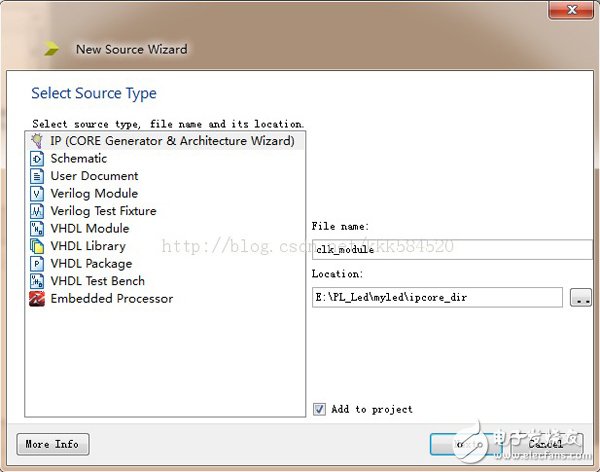Click the New Source Wizard title text
The image size is (600, 472).
[x=131, y=49]
